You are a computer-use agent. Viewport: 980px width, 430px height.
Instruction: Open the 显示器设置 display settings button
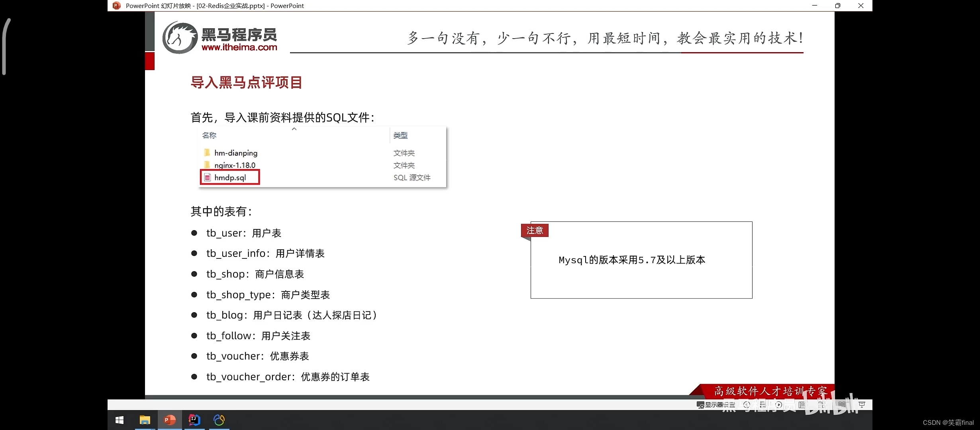pyautogui.click(x=716, y=405)
